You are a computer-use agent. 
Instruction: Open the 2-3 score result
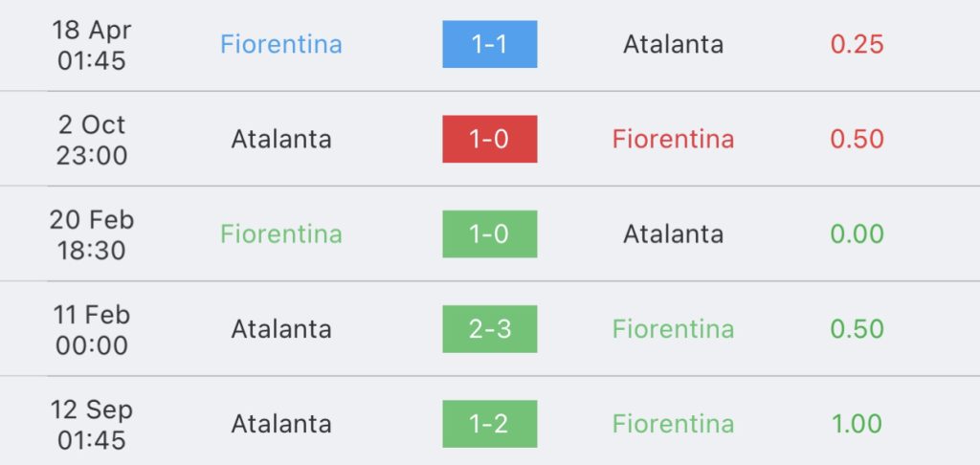489,329
